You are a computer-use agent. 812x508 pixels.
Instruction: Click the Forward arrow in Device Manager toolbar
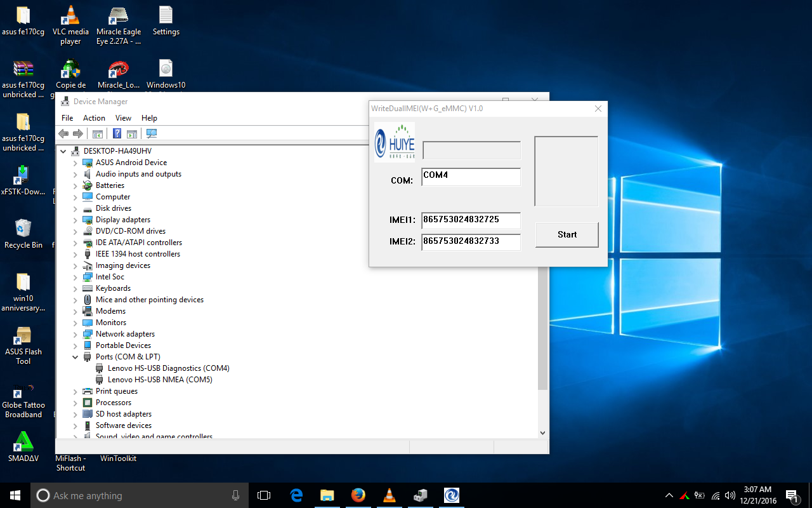78,133
